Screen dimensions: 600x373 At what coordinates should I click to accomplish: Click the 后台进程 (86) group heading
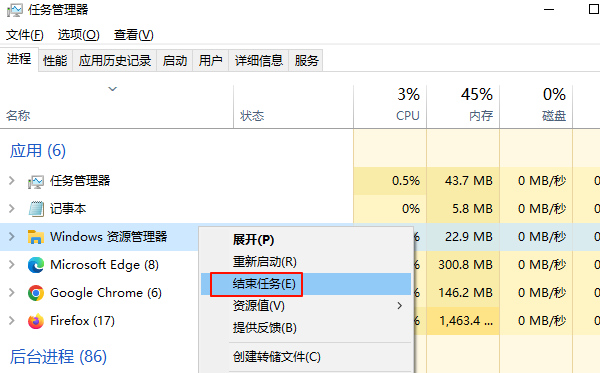pos(58,357)
